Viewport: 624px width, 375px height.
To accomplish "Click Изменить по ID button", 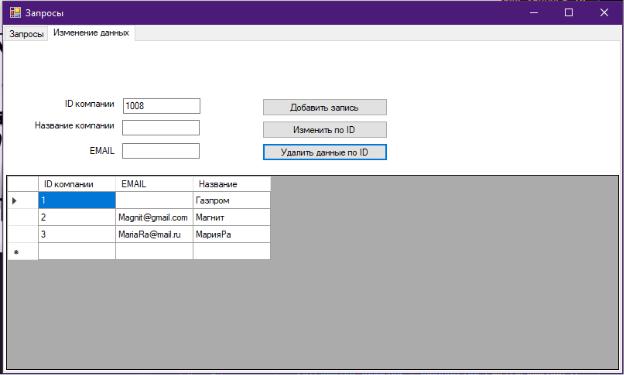I will (325, 130).
